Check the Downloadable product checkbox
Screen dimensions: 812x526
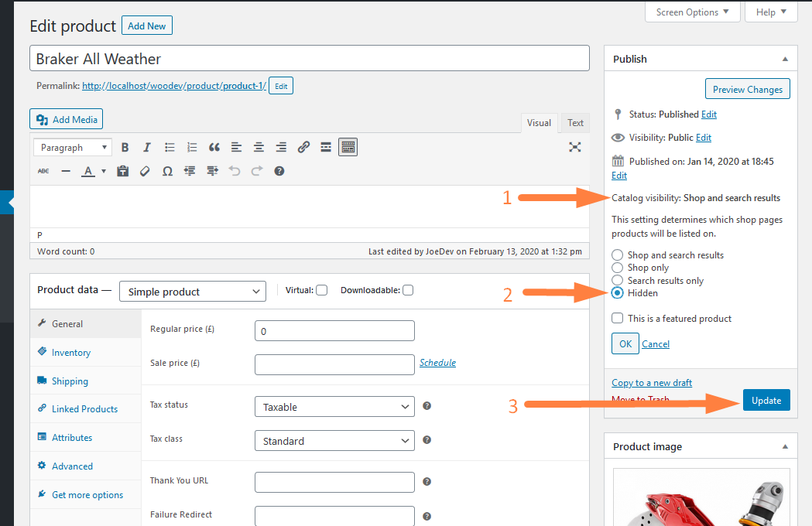pyautogui.click(x=408, y=290)
